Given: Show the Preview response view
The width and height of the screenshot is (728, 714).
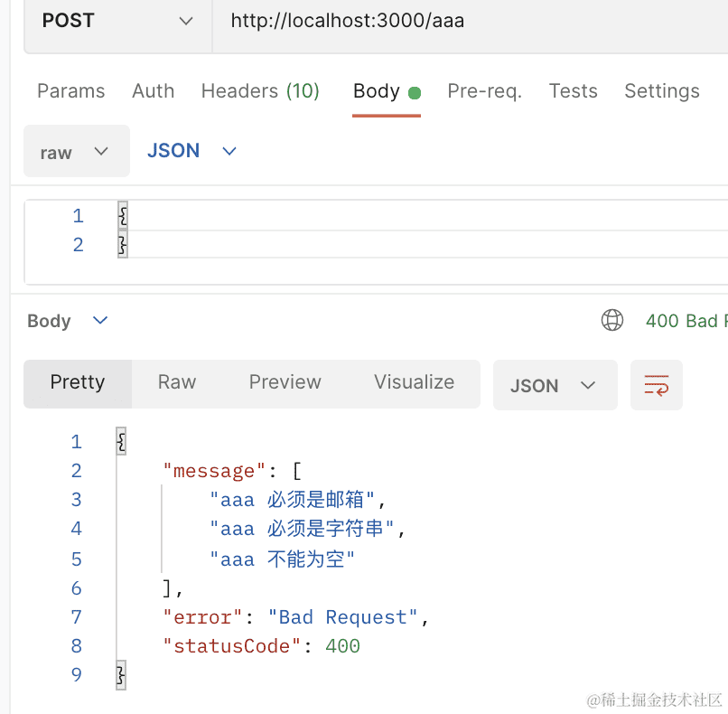Looking at the screenshot, I should (285, 382).
